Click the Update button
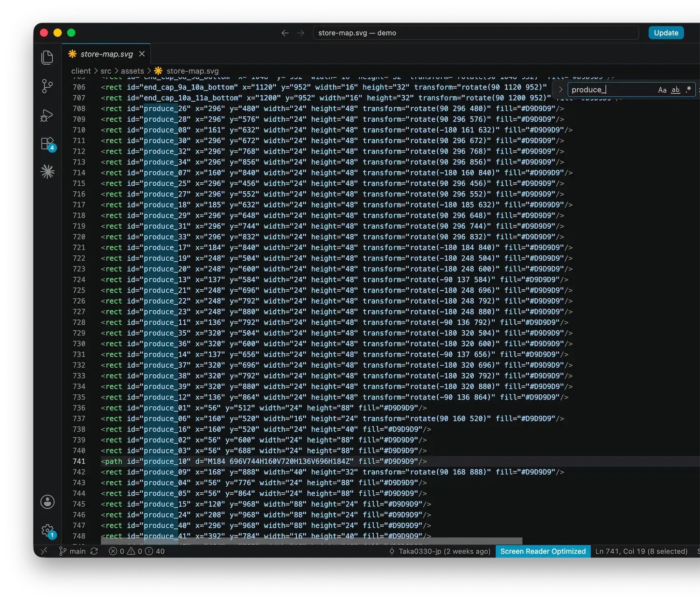 [666, 33]
